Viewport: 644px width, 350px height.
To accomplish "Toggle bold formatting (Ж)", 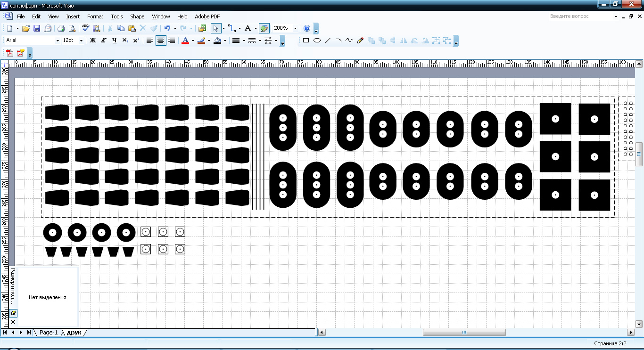I will (x=93, y=41).
